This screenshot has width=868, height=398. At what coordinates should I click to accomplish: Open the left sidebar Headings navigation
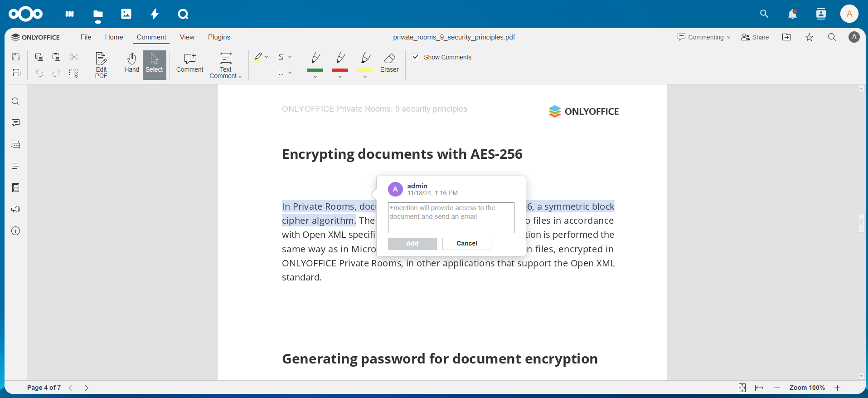tap(16, 166)
